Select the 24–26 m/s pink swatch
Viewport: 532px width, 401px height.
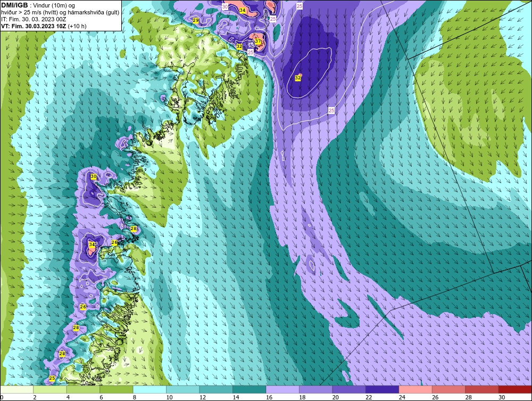(415, 389)
